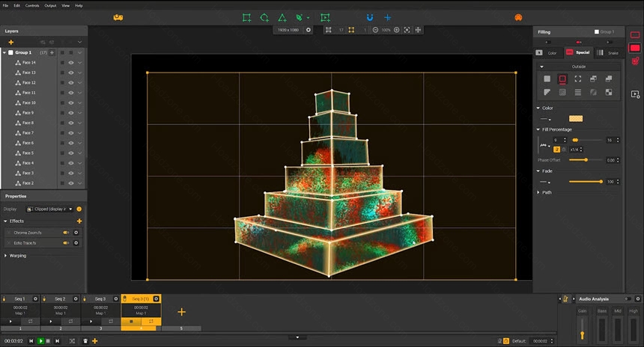Image resolution: width=644 pixels, height=347 pixels.
Task: Open the Output menu
Action: (50, 5)
